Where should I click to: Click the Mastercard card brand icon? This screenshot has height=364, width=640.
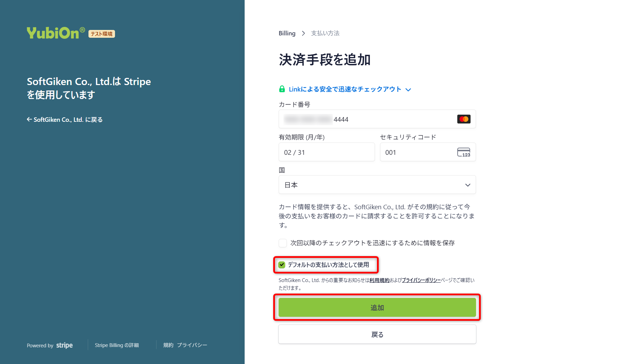click(x=463, y=119)
